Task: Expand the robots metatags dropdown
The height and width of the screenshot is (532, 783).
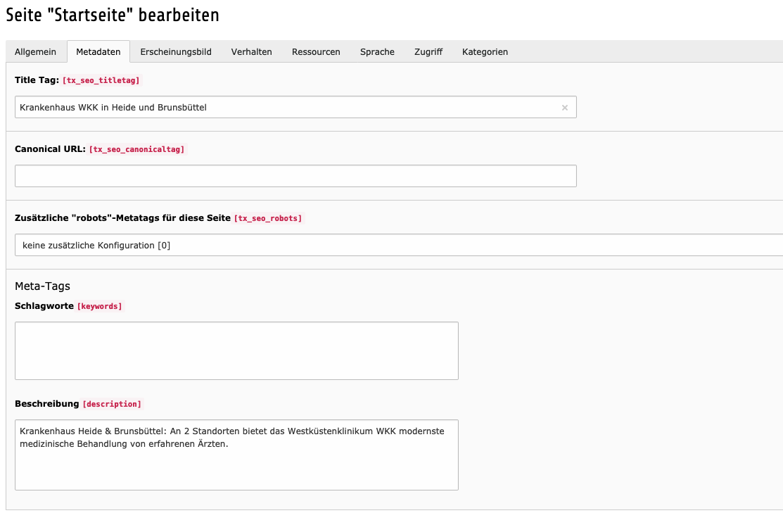Action: (x=398, y=245)
